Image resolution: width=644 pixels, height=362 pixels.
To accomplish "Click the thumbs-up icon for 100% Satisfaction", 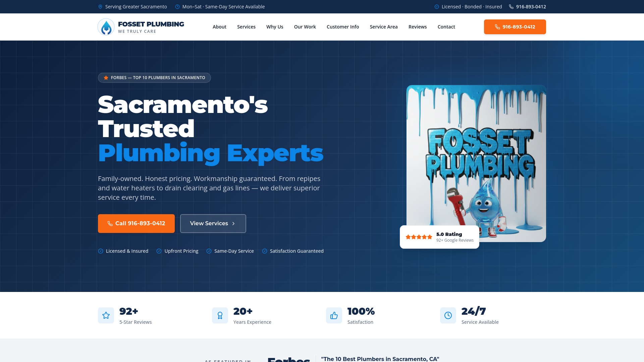I will (x=334, y=315).
